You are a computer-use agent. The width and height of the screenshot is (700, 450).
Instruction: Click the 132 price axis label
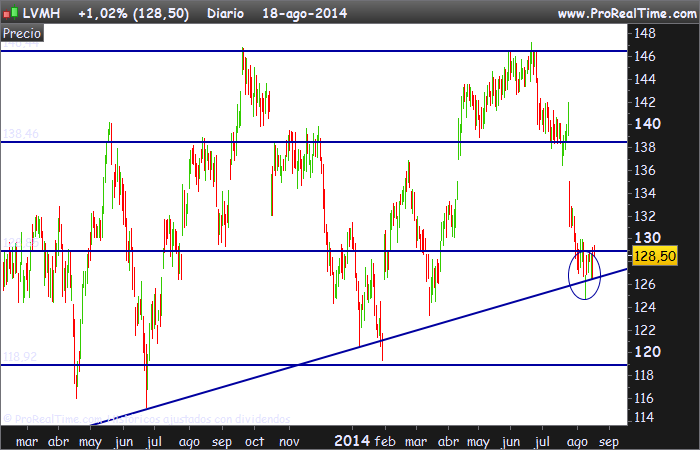click(x=645, y=216)
